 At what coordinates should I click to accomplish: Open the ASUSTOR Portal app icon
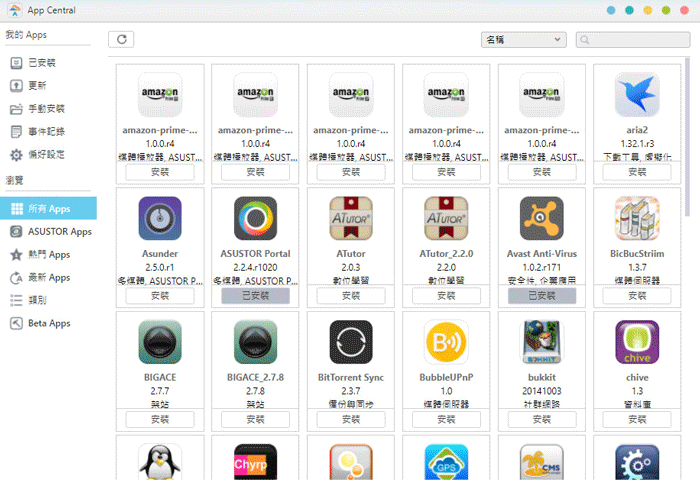click(x=255, y=218)
